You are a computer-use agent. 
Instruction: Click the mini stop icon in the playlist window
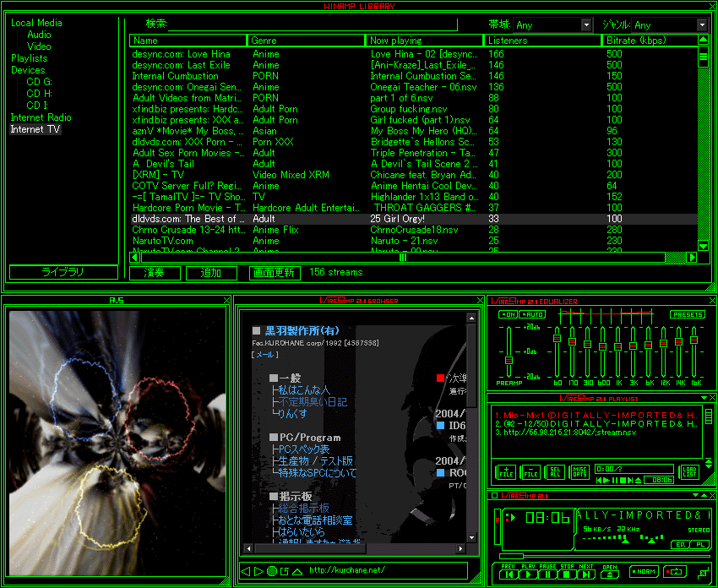click(623, 481)
